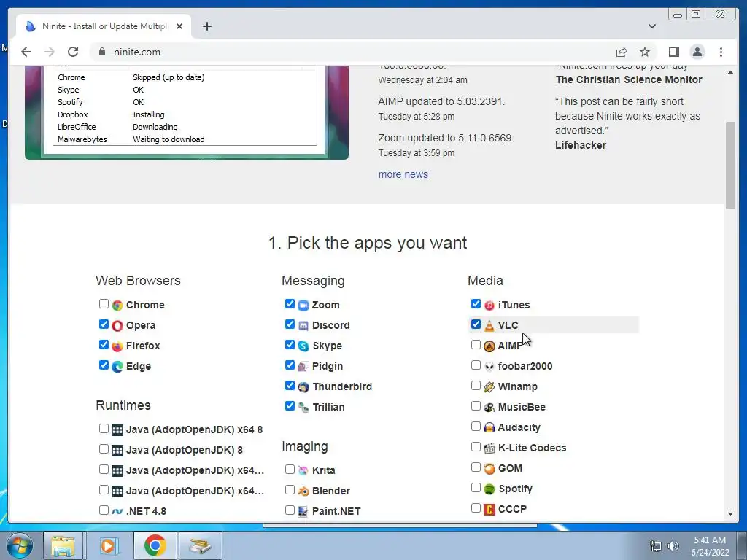Viewport: 747px width, 560px height.
Task: Click the vertical page scrollbar thumb
Action: tap(730, 165)
